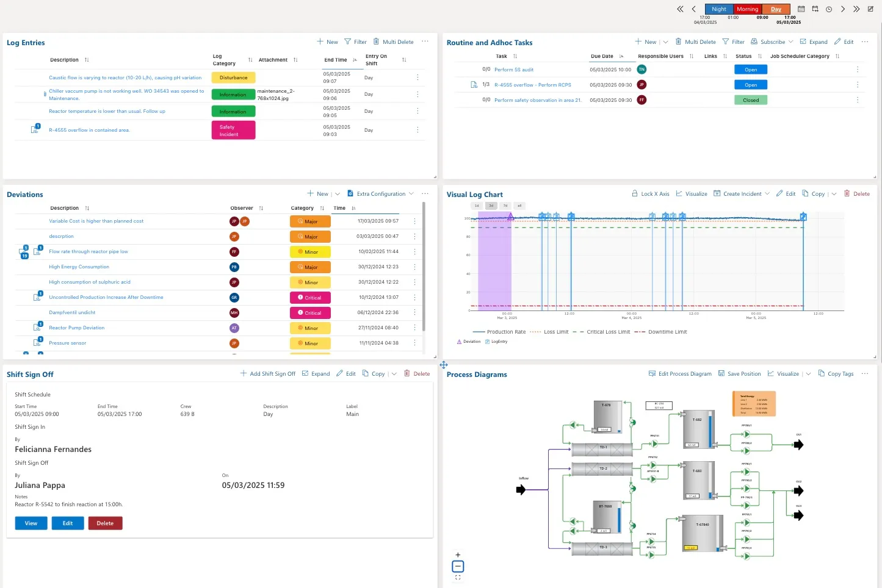Click Multi Delete in Log Entries

tap(394, 42)
